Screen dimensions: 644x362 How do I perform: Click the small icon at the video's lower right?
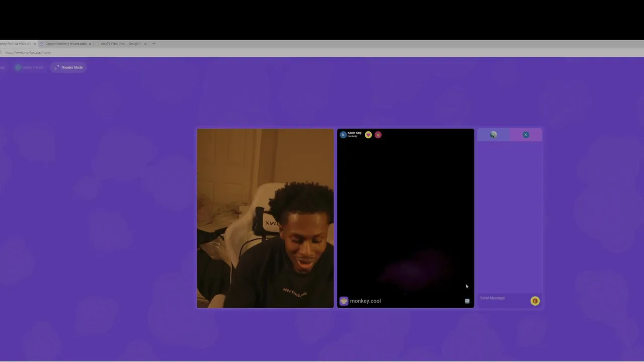[467, 301]
